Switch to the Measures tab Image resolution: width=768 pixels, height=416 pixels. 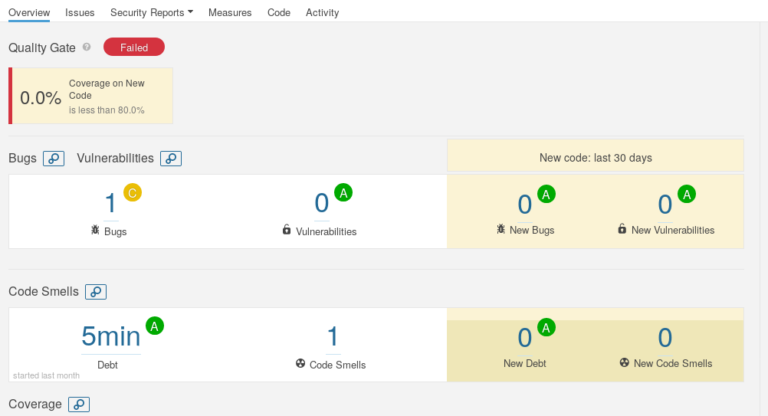pyautogui.click(x=230, y=13)
